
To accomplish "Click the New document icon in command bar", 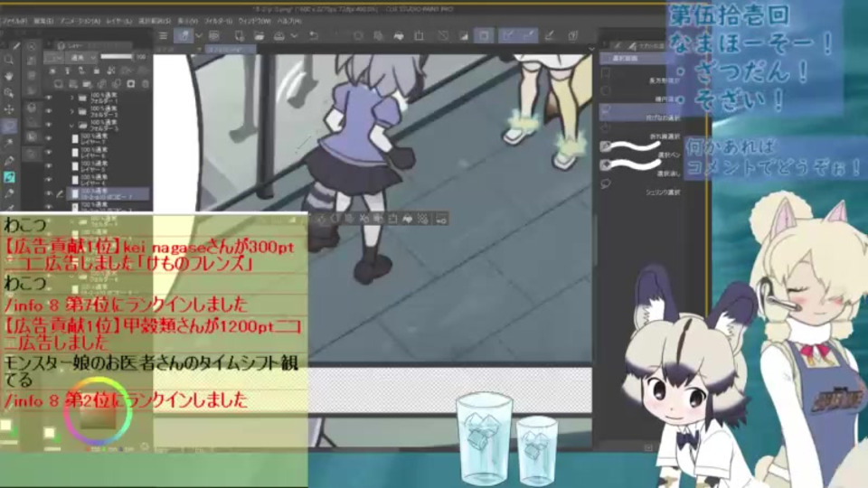I will coord(239,36).
